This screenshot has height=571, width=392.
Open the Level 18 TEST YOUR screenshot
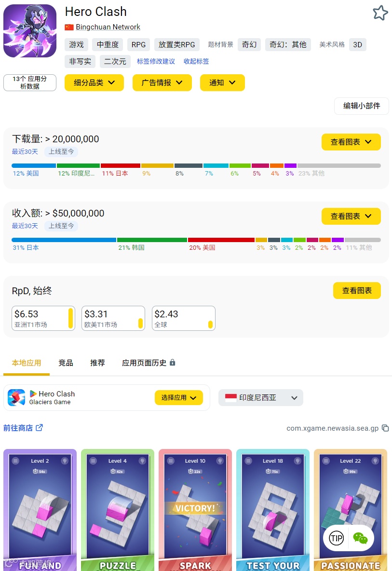(x=272, y=510)
